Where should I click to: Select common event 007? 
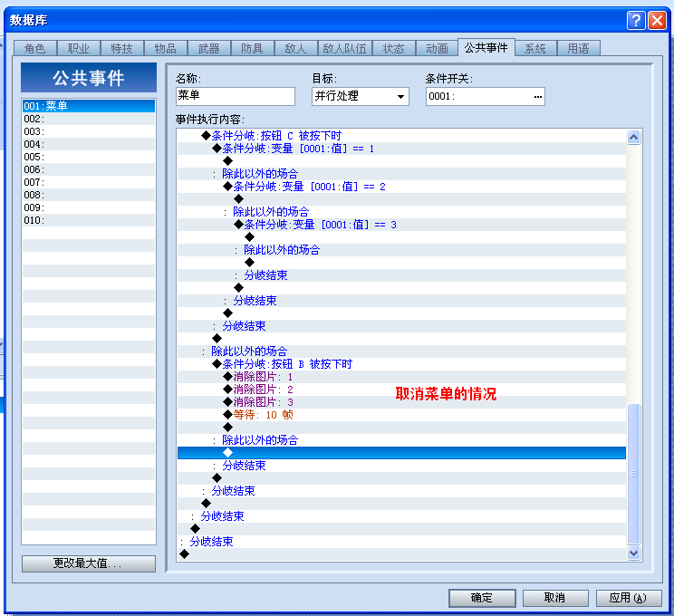89,182
